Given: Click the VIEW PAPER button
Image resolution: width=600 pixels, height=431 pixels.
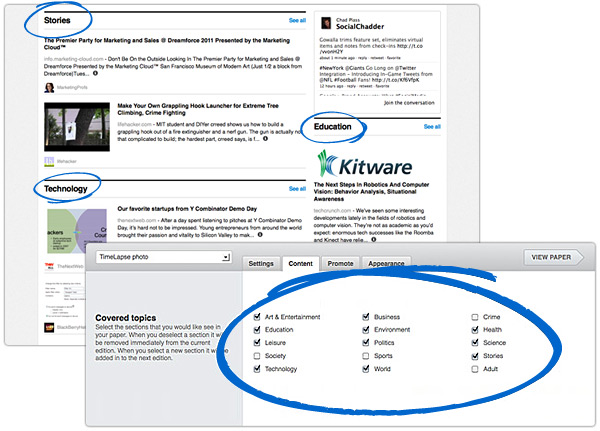Looking at the screenshot, I should coord(552,257).
